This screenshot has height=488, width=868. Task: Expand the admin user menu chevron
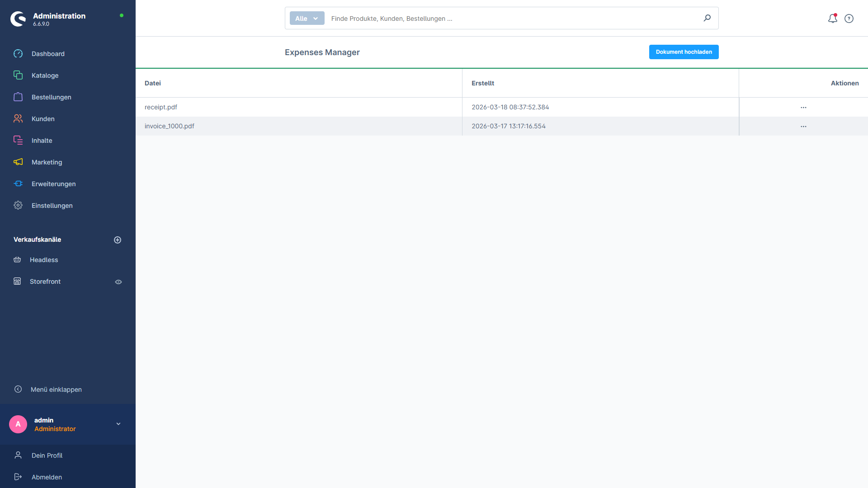[x=118, y=424]
